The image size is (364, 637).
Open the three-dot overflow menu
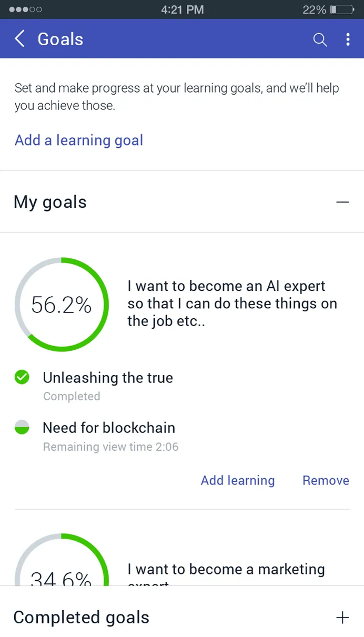tap(348, 39)
